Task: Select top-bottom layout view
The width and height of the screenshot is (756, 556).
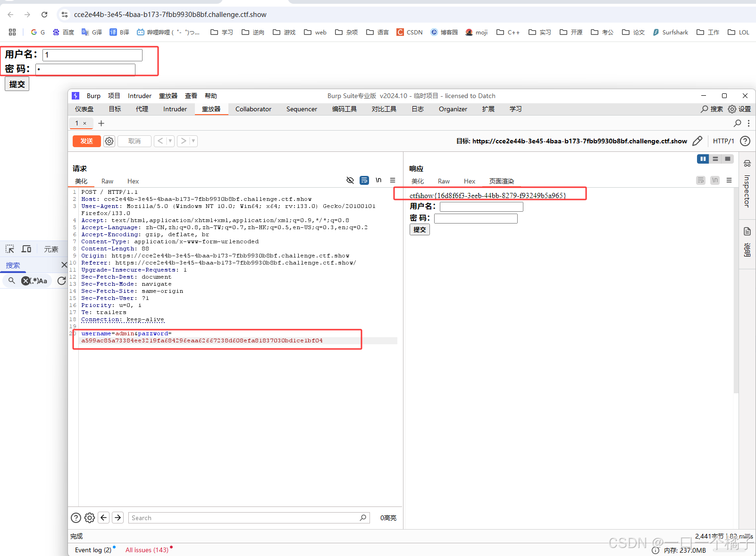Action: pyautogui.click(x=715, y=159)
